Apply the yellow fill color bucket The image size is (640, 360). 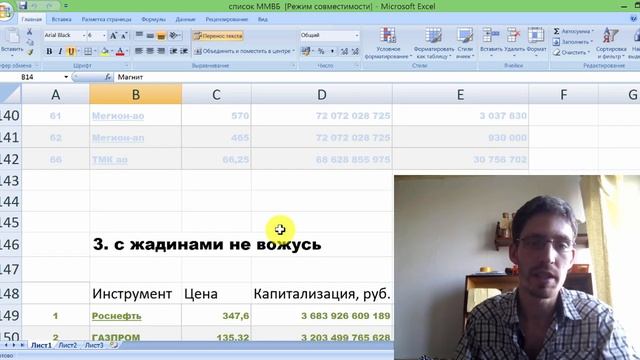pyautogui.click(x=105, y=51)
